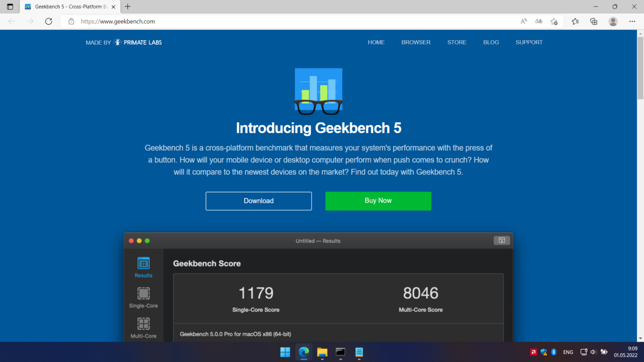Image resolution: width=644 pixels, height=362 pixels.
Task: Open the HOME nav item
Action: point(376,42)
